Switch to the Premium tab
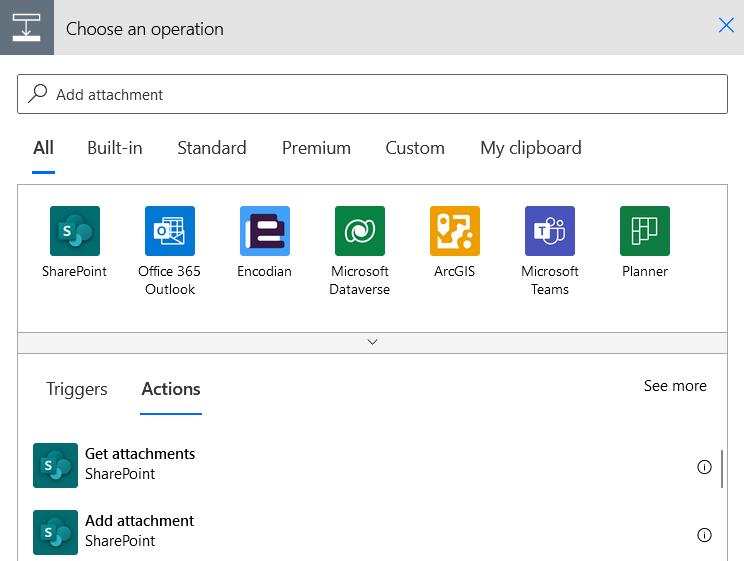 316,148
